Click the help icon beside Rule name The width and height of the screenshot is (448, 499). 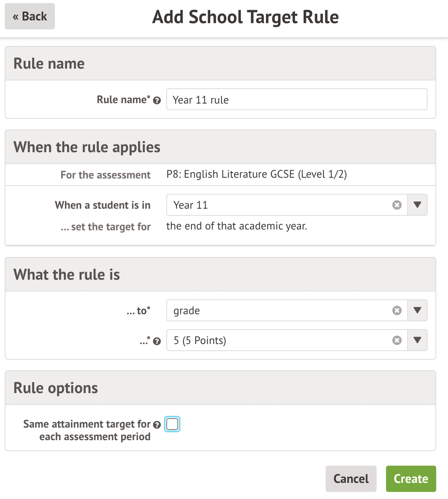click(157, 100)
